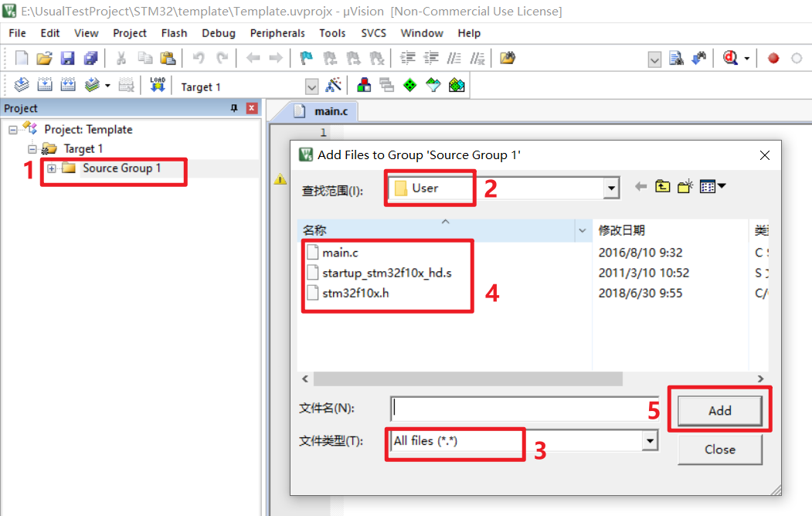
Task: Click the Redo arrow icon
Action: 223,58
